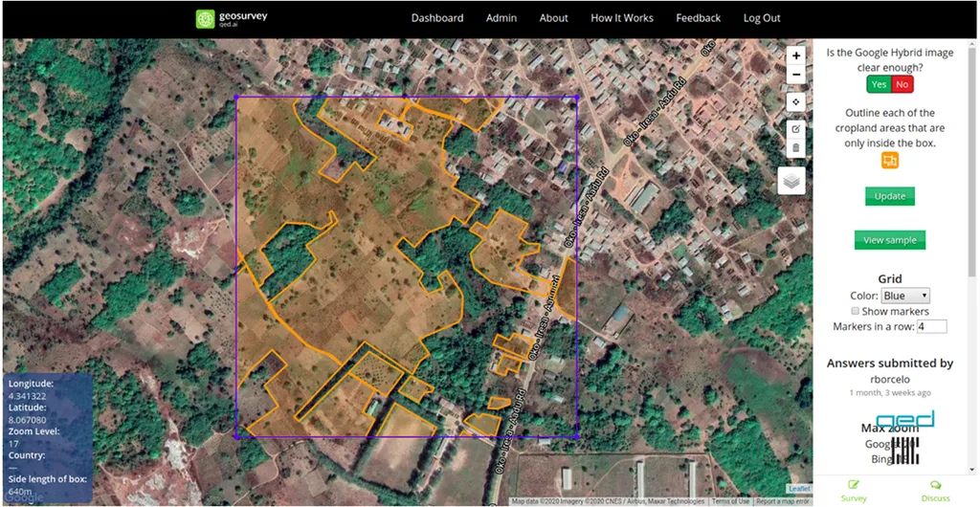Zoom in on the map
This screenshot has width=980, height=507.
click(x=795, y=55)
